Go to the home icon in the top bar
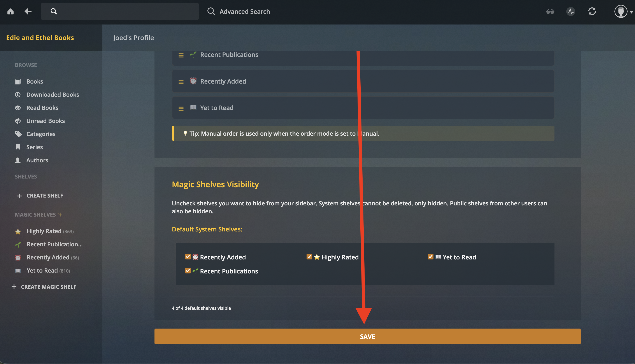Screen dimensions: 635x364 click(x=11, y=12)
